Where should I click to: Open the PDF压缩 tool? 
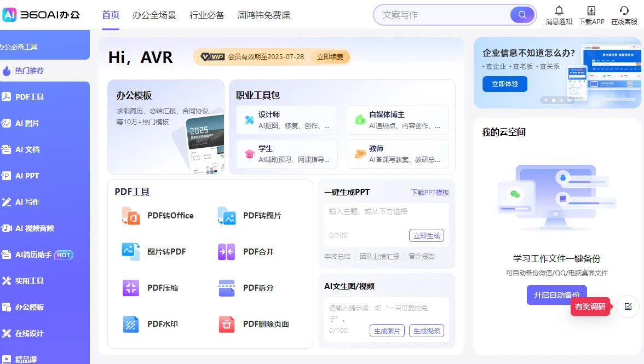click(x=162, y=287)
